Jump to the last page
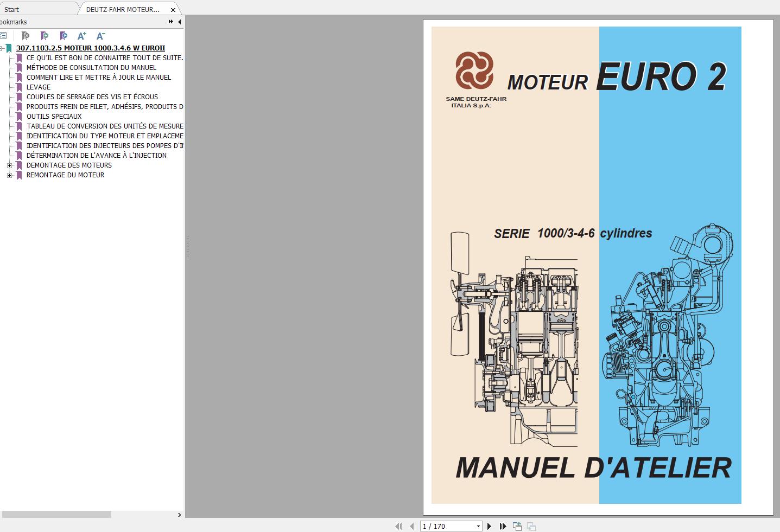The image size is (780, 532). click(x=503, y=526)
